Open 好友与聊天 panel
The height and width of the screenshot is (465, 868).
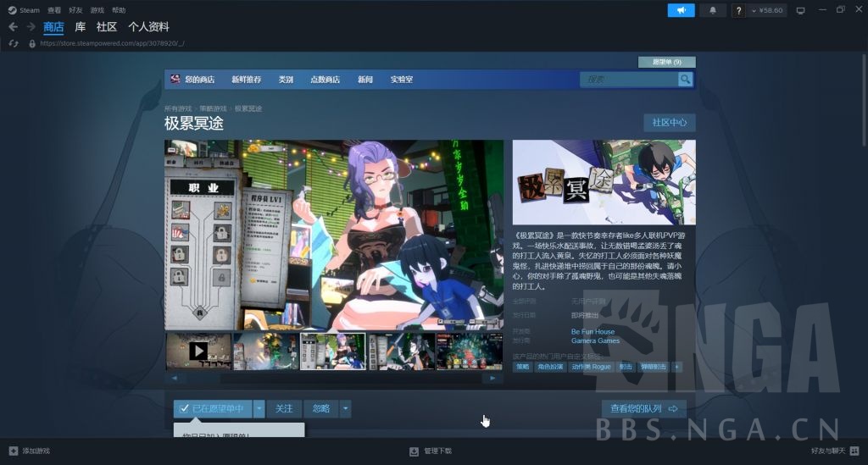tap(835, 451)
